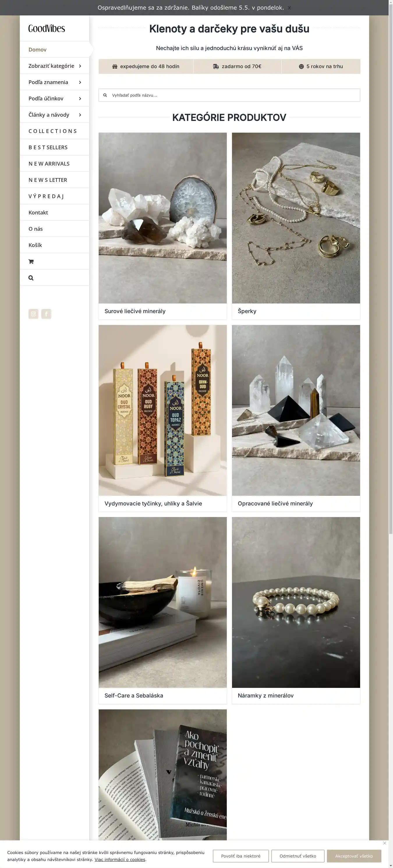Screen dimensions: 393x868
Task: Dismiss the top announcement bar with X
Action: 289,8
